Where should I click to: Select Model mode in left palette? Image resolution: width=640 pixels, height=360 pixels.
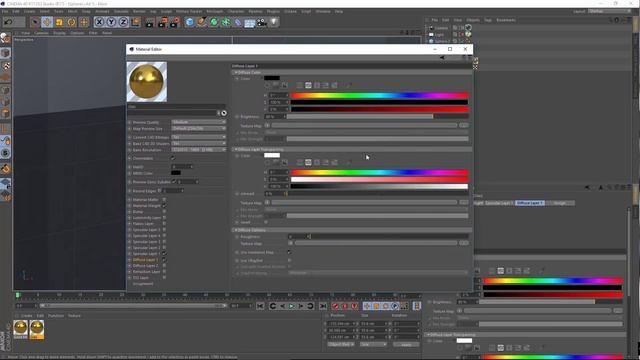click(5, 53)
